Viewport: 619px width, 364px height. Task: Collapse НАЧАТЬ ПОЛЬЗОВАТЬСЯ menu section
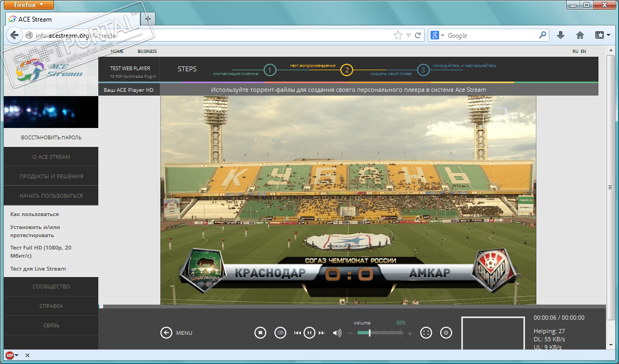(51, 196)
